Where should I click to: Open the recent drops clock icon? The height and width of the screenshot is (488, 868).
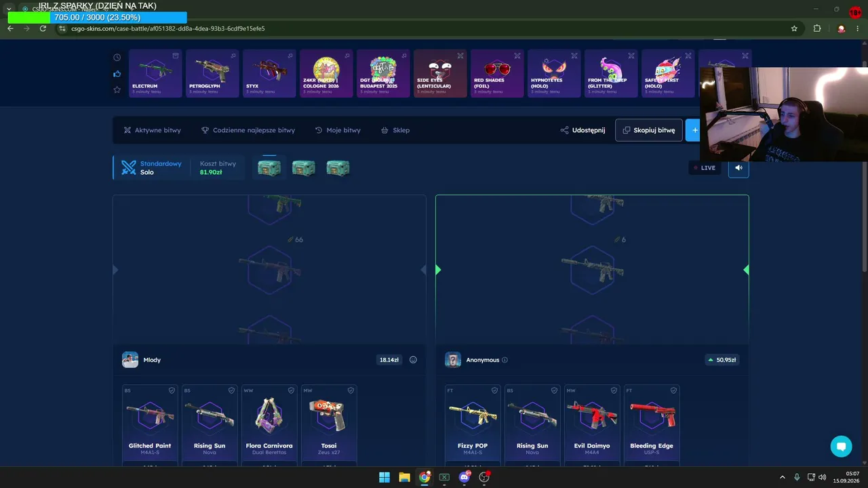117,58
